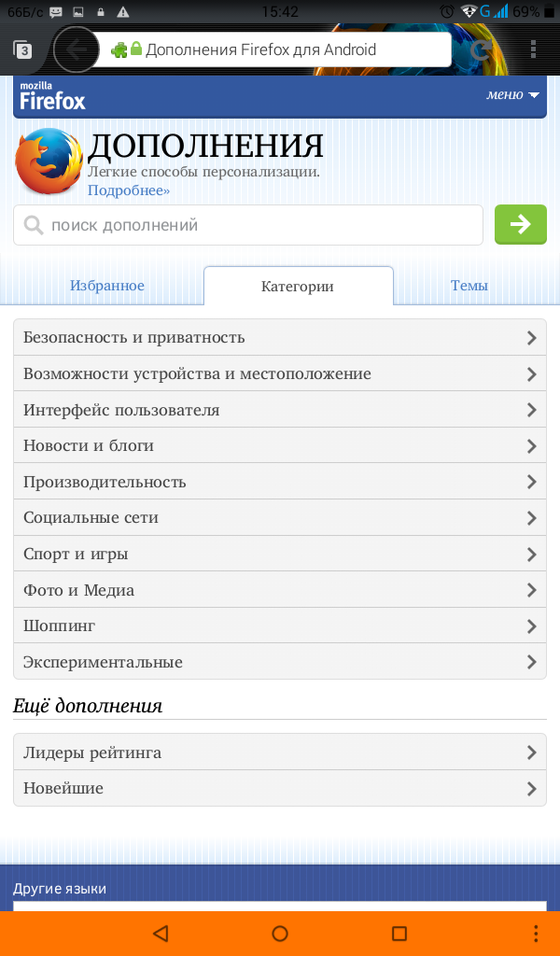Focus the поиск дополнений search field
This screenshot has height=956, width=560.
click(248, 225)
